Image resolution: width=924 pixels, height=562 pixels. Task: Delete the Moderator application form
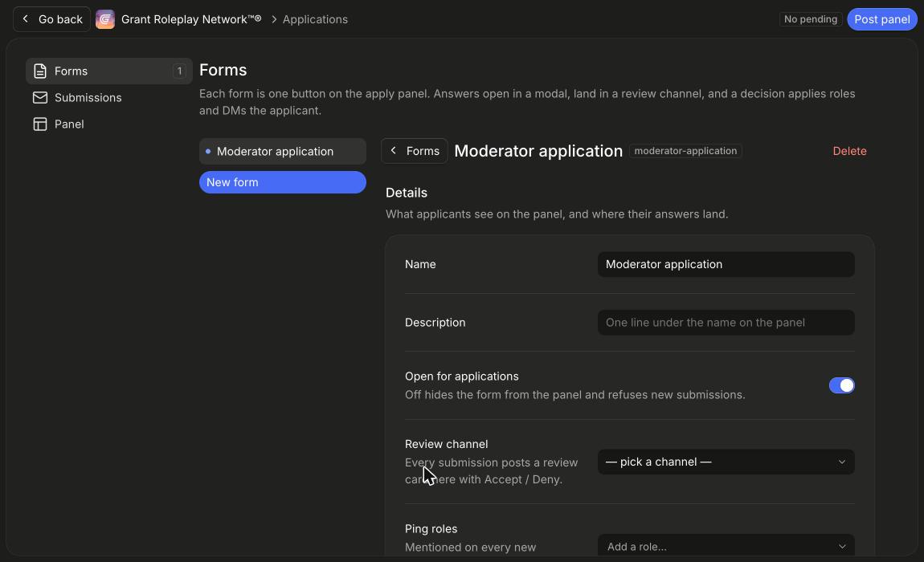pyautogui.click(x=849, y=152)
